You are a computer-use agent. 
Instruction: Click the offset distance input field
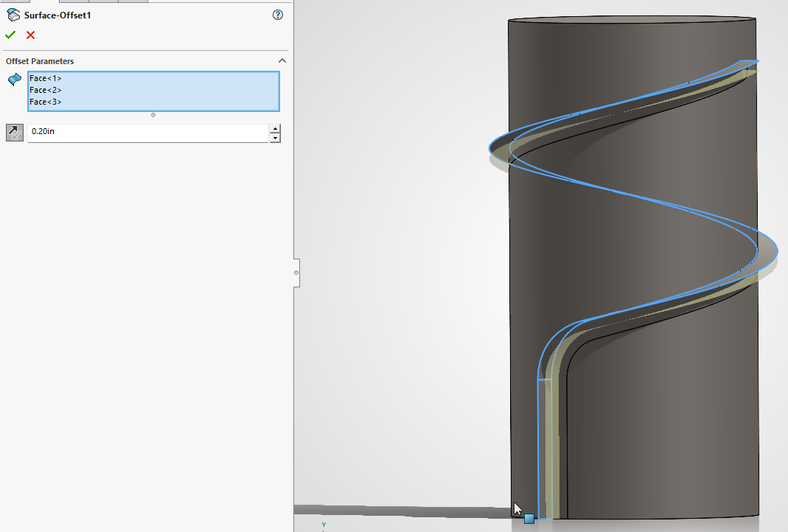click(x=147, y=133)
